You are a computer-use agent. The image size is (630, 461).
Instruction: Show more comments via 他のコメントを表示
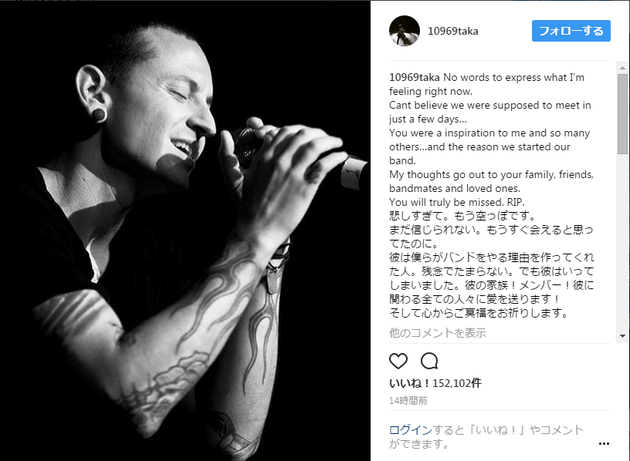click(x=438, y=333)
